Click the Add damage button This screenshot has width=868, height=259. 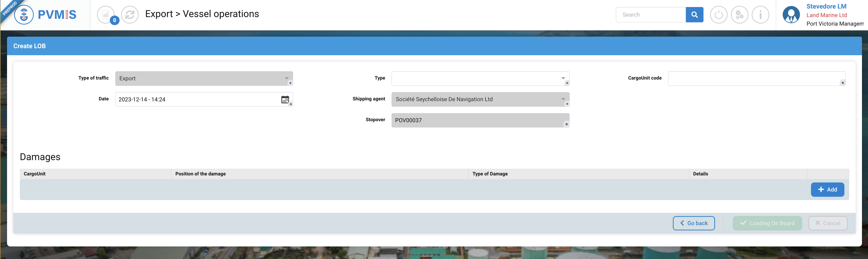(827, 190)
